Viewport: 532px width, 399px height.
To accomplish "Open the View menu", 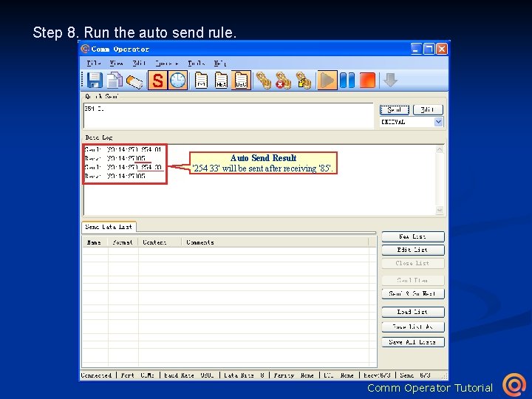I will (x=116, y=63).
